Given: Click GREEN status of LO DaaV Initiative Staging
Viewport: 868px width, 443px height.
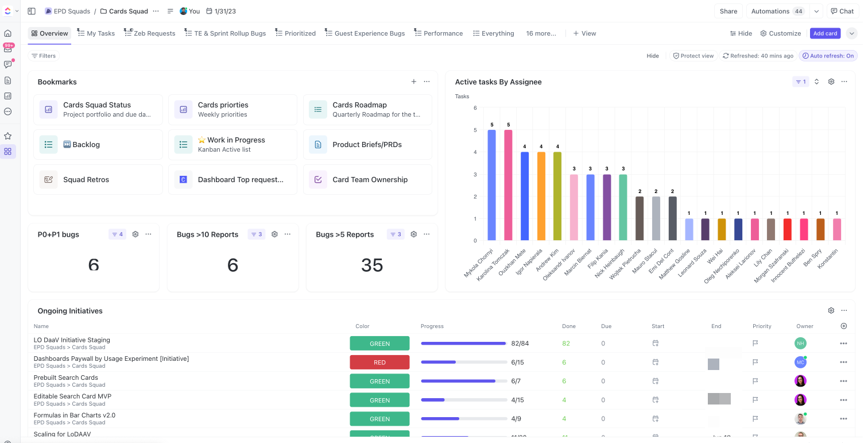Looking at the screenshot, I should 379,344.
